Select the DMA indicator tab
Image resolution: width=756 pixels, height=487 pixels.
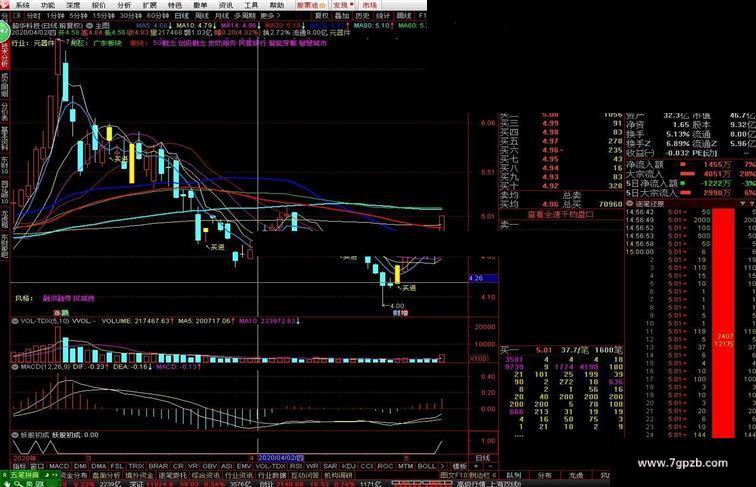tap(99, 466)
